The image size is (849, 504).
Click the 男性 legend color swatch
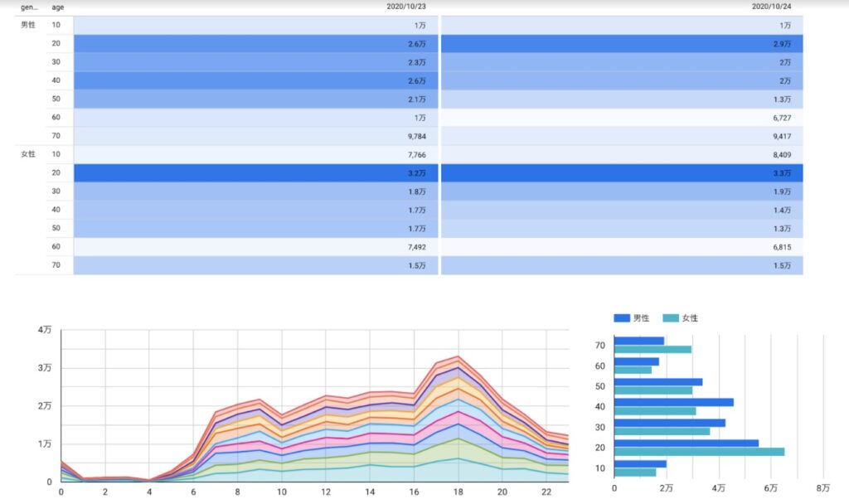coord(622,317)
